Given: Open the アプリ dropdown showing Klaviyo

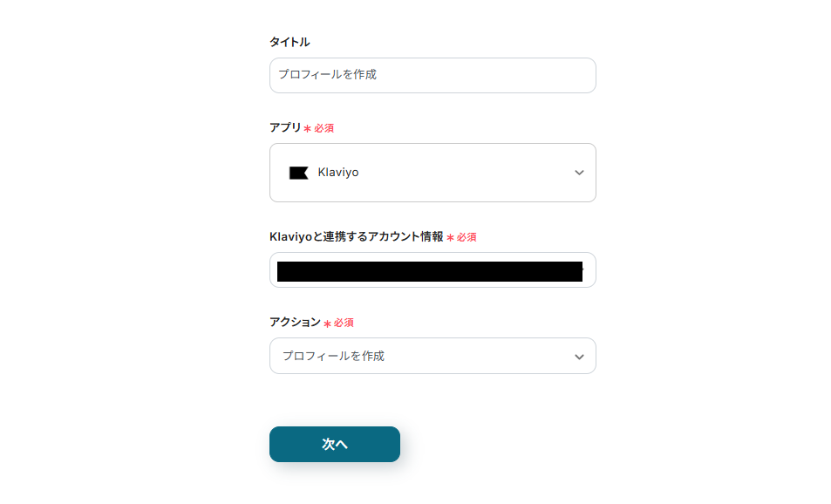Looking at the screenshot, I should click(433, 173).
